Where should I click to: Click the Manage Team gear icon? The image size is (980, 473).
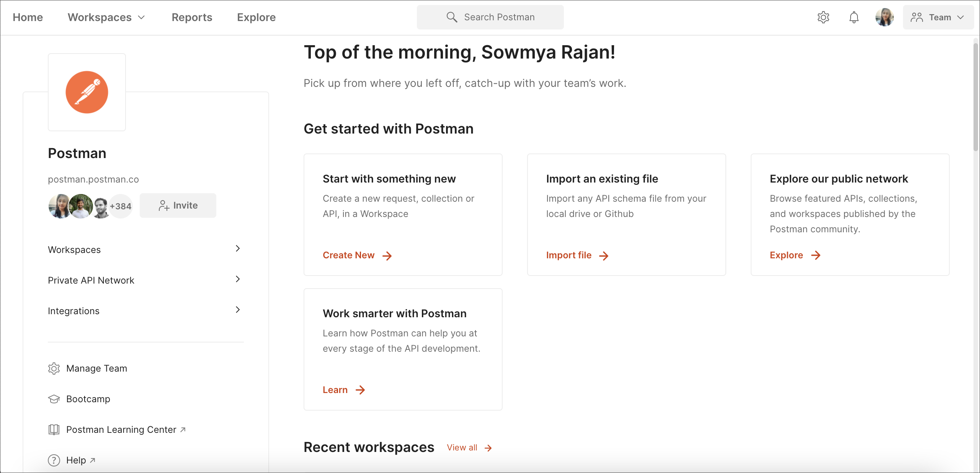(54, 369)
